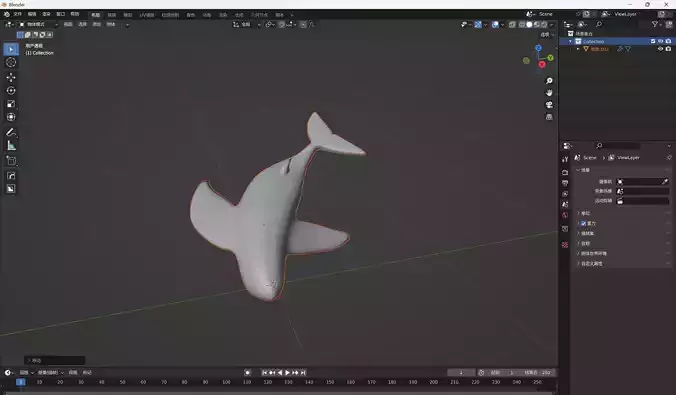
Task: Open the Edit menu
Action: click(32, 14)
